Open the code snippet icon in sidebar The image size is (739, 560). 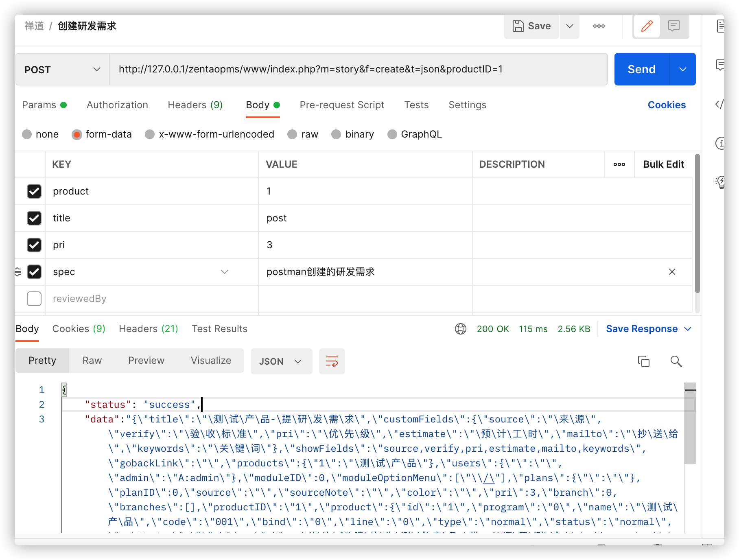[x=720, y=104]
